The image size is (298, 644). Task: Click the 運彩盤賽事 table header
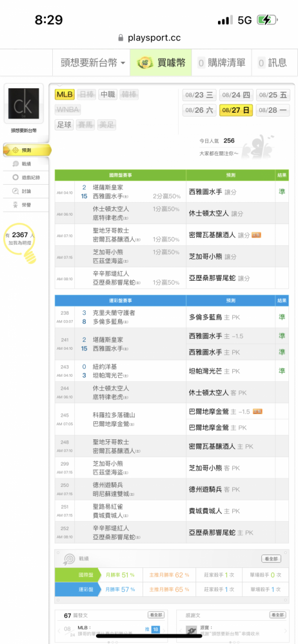[x=121, y=300]
